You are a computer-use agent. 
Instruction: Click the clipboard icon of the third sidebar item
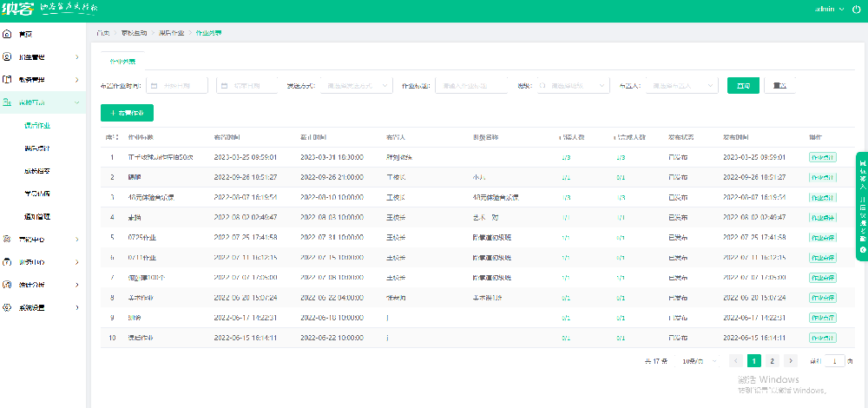pos(7,80)
